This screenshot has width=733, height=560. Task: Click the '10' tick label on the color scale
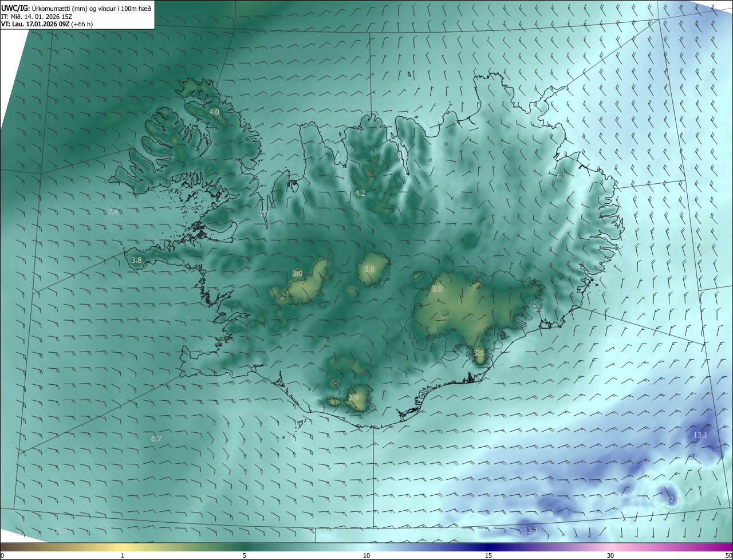click(366, 555)
